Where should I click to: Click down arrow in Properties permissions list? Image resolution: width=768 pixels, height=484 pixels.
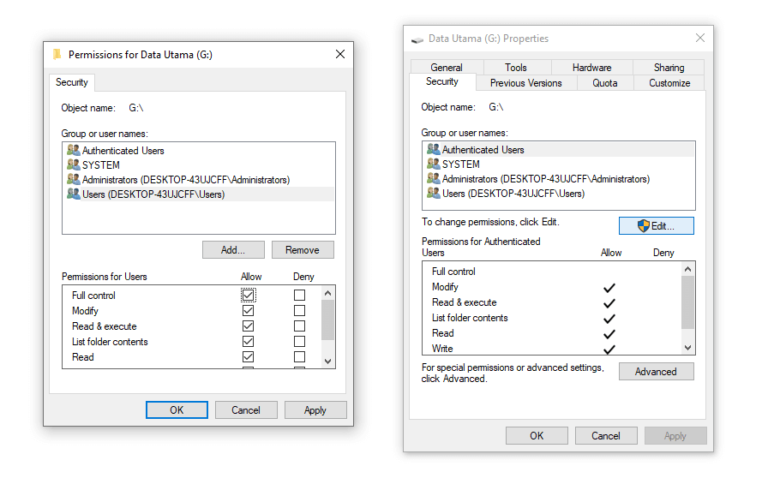[x=688, y=348]
